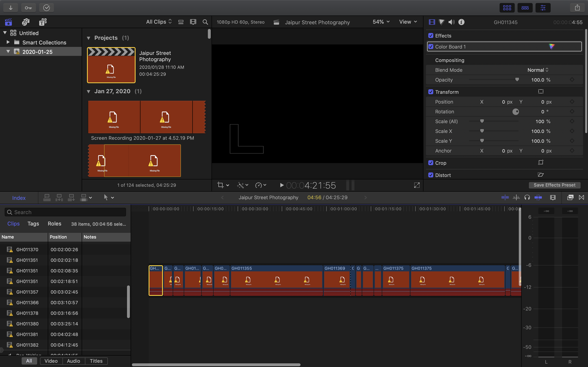Toggle snapping in the timeline toolbar
This screenshot has height=367, width=588.
(x=538, y=198)
